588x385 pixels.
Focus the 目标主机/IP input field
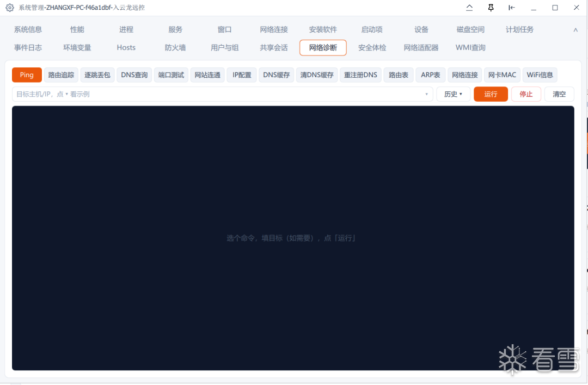pos(222,94)
